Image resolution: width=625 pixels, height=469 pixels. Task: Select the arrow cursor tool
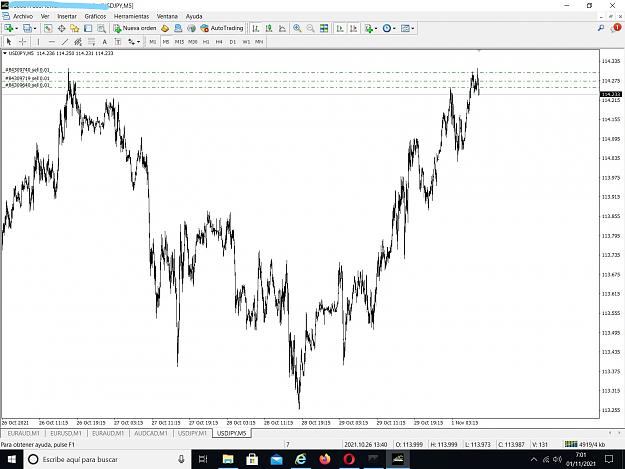(9, 41)
